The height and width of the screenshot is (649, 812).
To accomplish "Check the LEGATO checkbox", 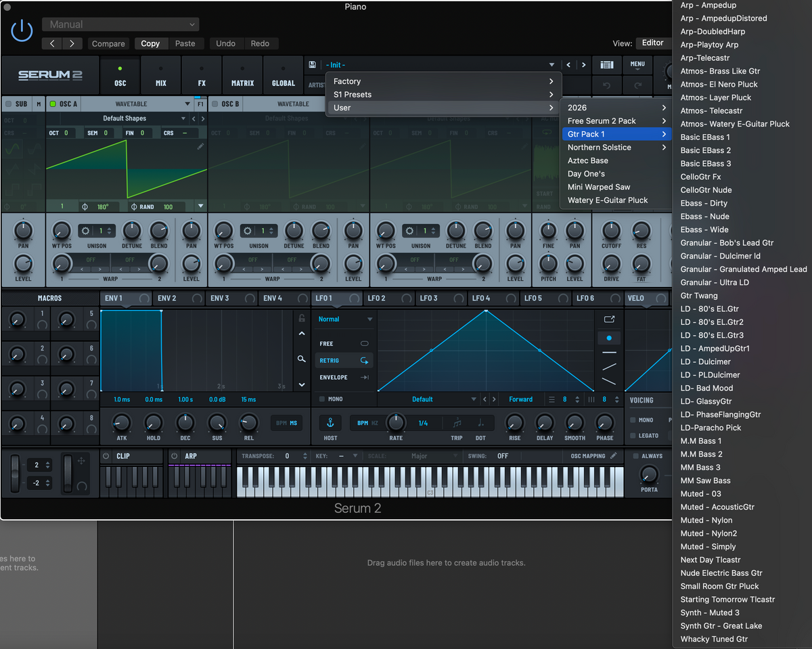I will (x=633, y=436).
